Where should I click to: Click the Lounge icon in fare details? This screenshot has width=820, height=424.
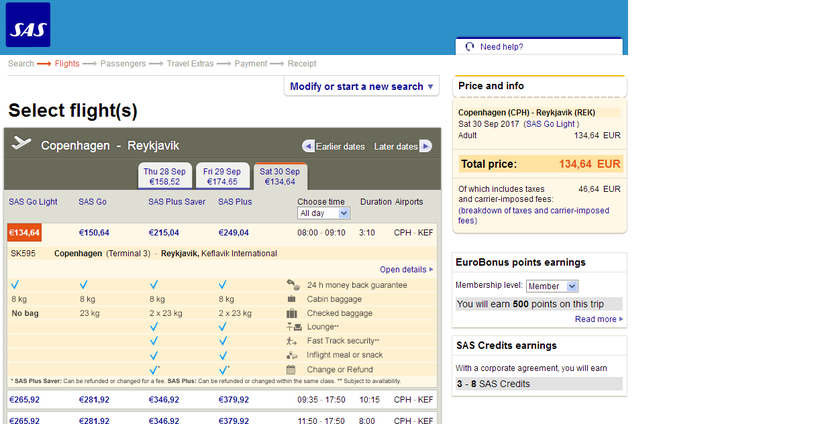coord(292,327)
